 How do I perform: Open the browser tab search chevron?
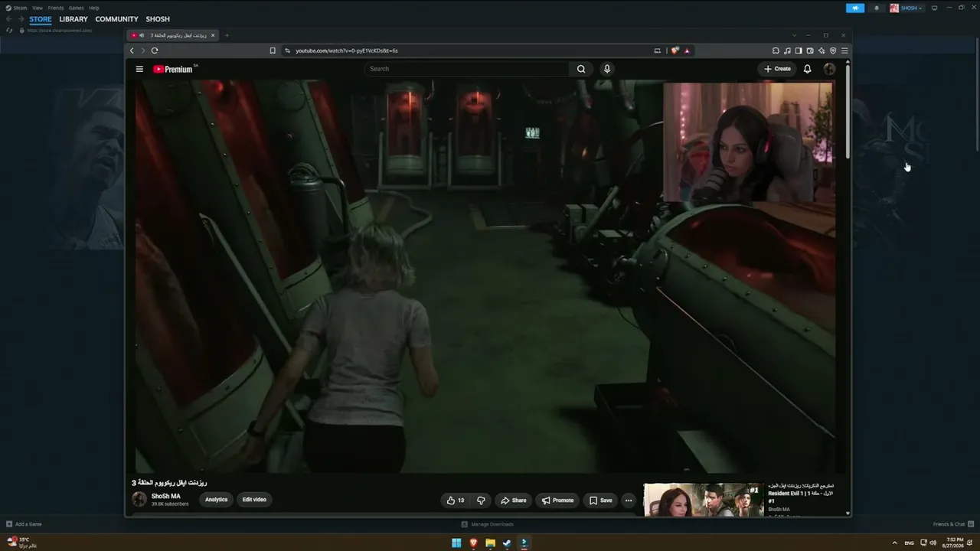[x=794, y=35]
